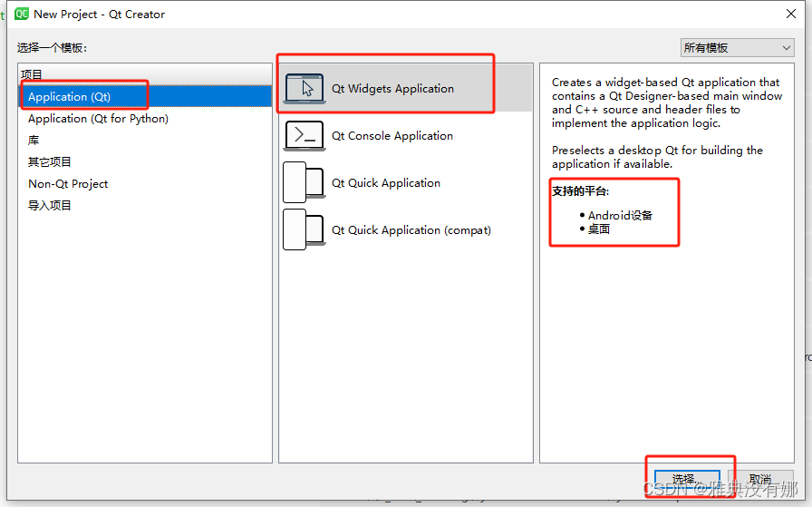Open the 所有模板 template filter dropdown
The width and height of the screenshot is (812, 507).
click(x=737, y=48)
